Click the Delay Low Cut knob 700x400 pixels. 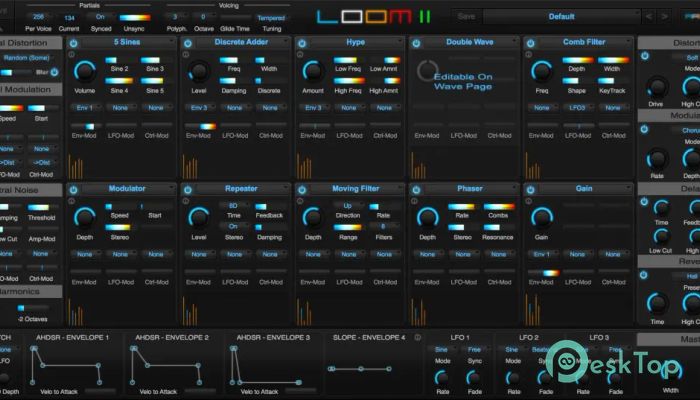coord(662,236)
